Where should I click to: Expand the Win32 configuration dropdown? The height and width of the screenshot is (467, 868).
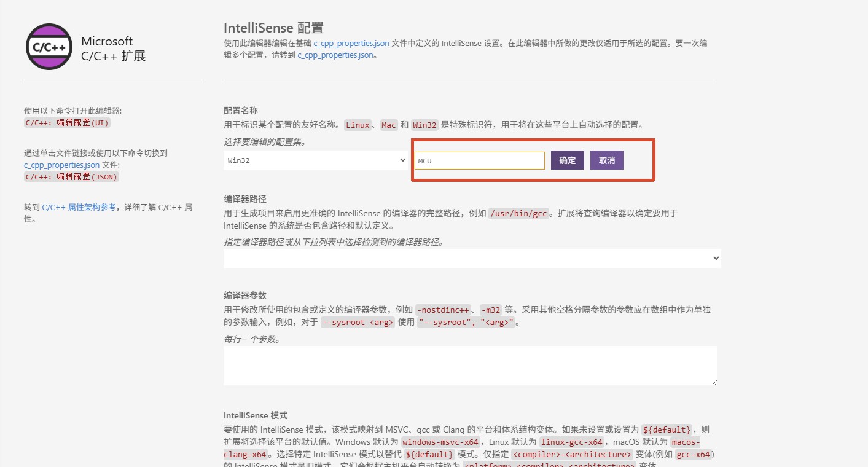(316, 160)
